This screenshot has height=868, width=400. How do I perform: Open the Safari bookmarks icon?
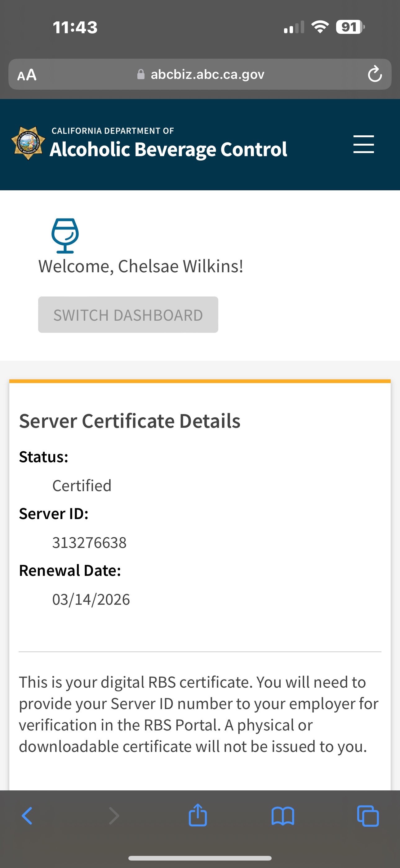[x=282, y=816]
